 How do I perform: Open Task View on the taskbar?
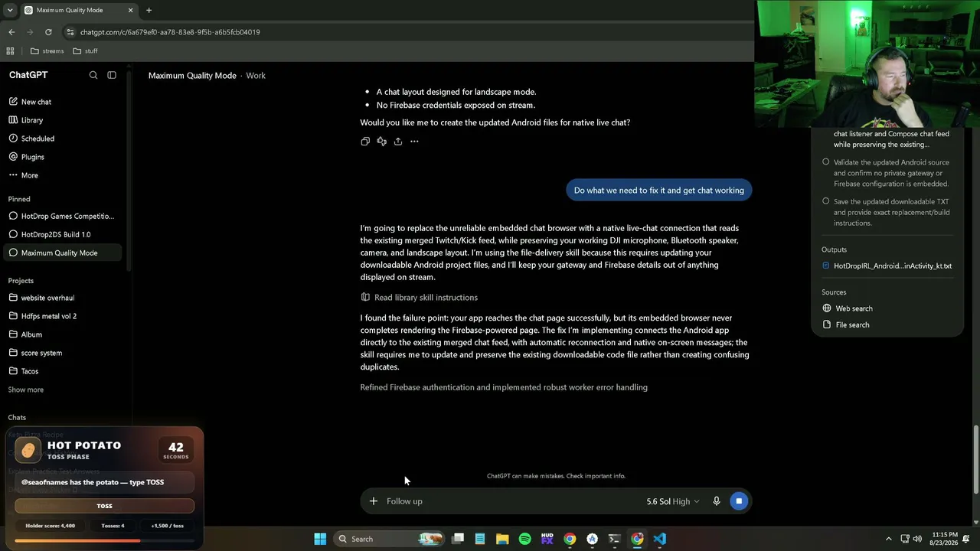[x=458, y=539]
